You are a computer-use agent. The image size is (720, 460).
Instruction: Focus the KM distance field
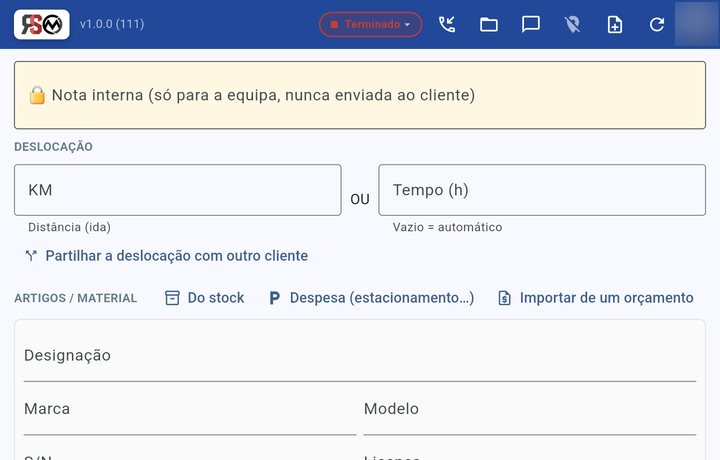click(x=178, y=190)
